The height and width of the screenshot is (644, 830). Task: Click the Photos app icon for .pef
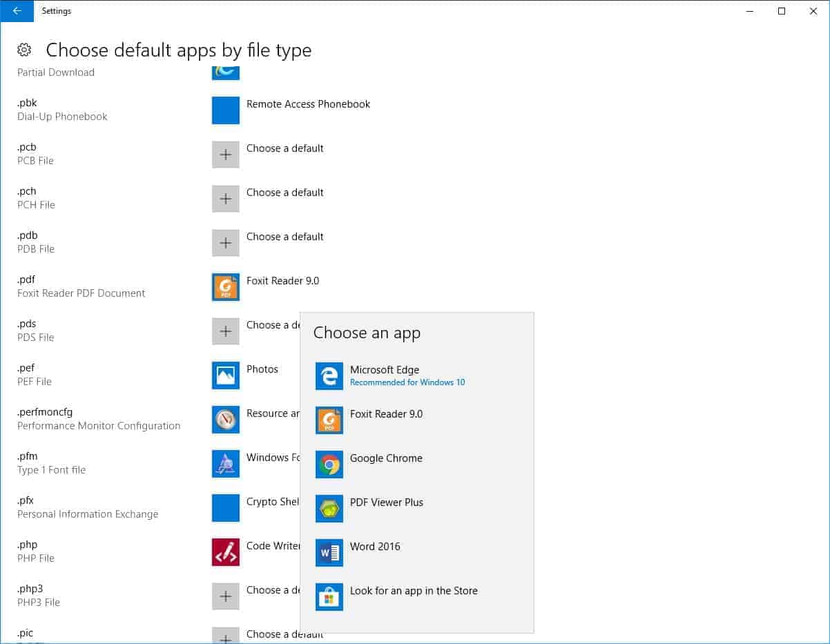pos(226,375)
